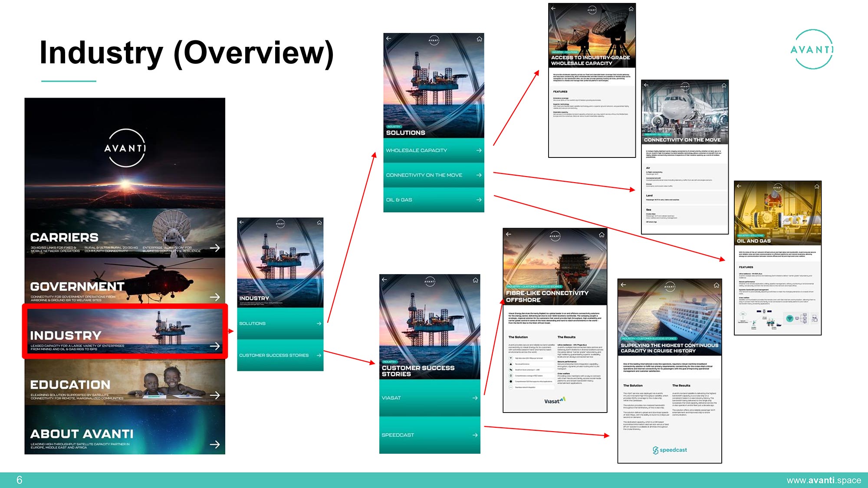Click home icon on Oil and Gas page

tap(817, 186)
